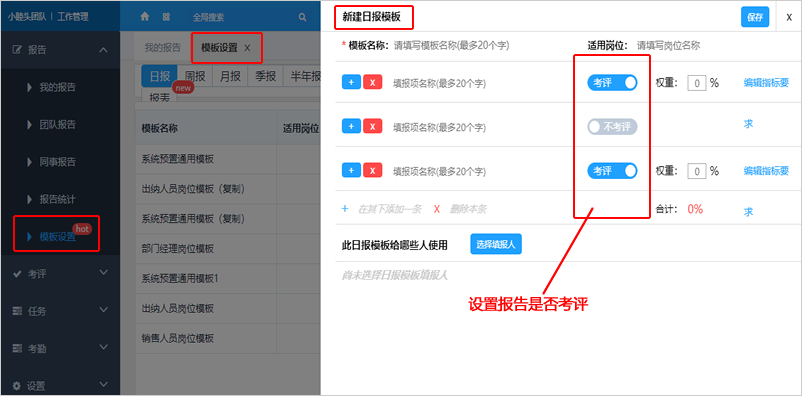Screen dimensions: 802x396
Task: Click the 选择填报人 button
Action: [x=496, y=245]
